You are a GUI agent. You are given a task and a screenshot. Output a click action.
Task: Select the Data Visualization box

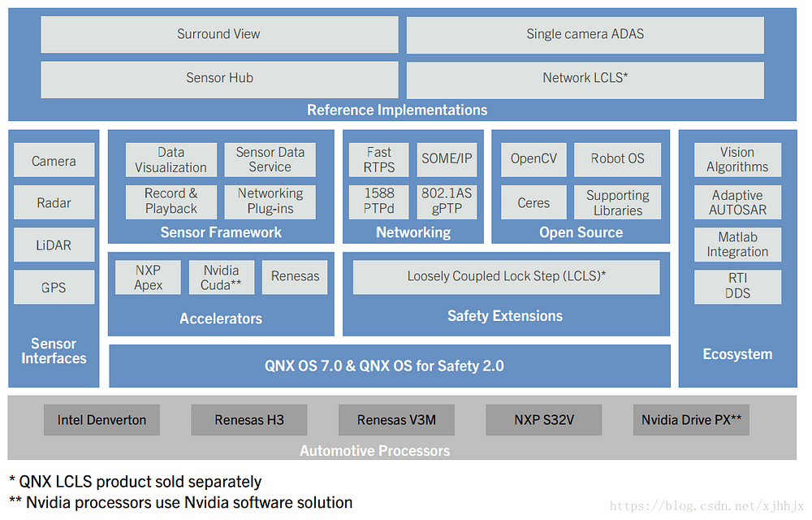(171, 159)
